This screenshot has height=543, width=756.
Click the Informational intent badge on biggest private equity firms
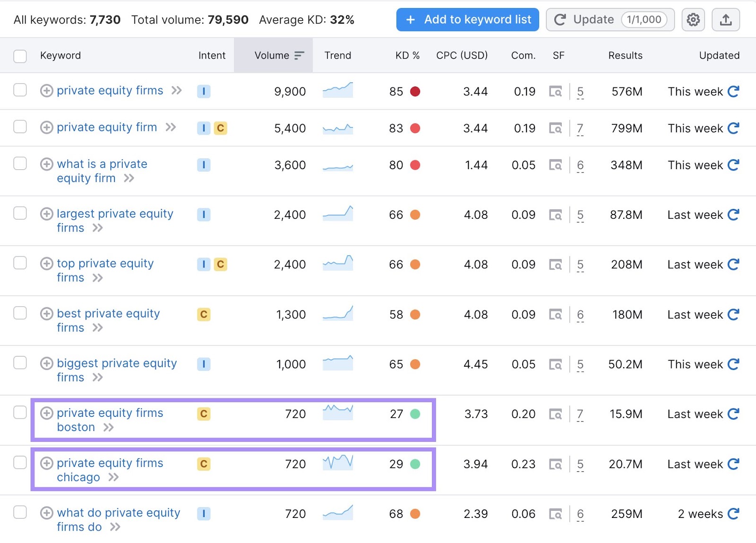tap(204, 364)
